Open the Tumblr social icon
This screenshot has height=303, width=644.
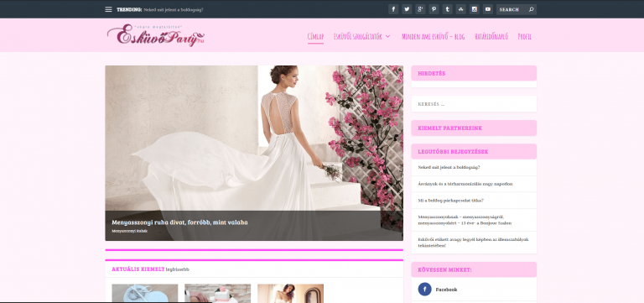point(447,9)
